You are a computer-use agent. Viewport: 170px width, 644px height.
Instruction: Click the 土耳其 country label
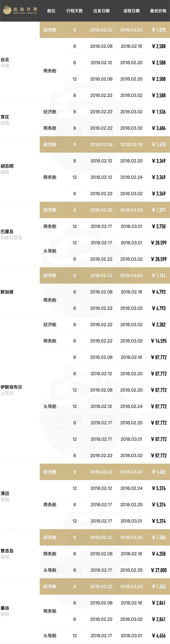[7, 393]
